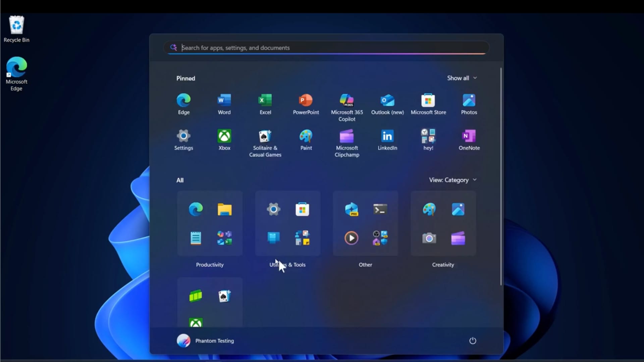Image resolution: width=644 pixels, height=362 pixels.
Task: Open Media Player in Other category
Action: [351, 238]
